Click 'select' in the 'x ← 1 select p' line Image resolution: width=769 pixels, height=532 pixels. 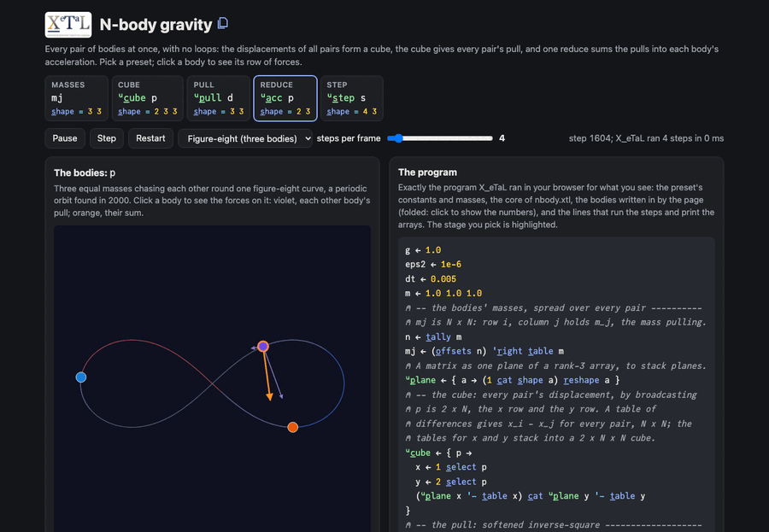pyautogui.click(x=461, y=467)
